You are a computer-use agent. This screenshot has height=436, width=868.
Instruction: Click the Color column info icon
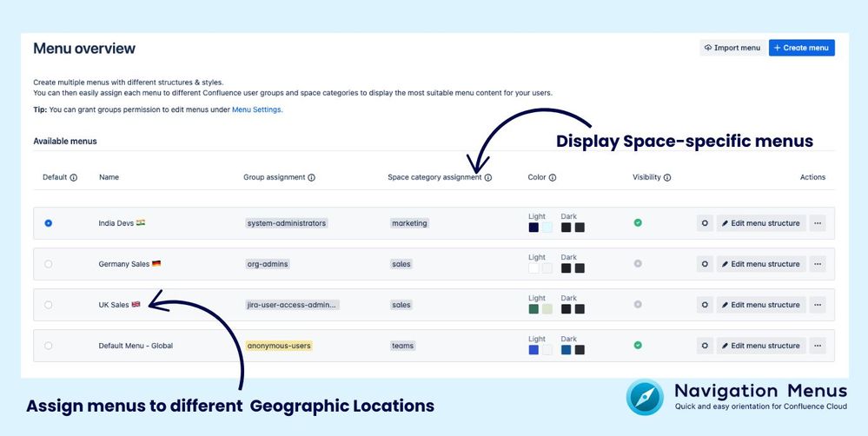click(553, 177)
